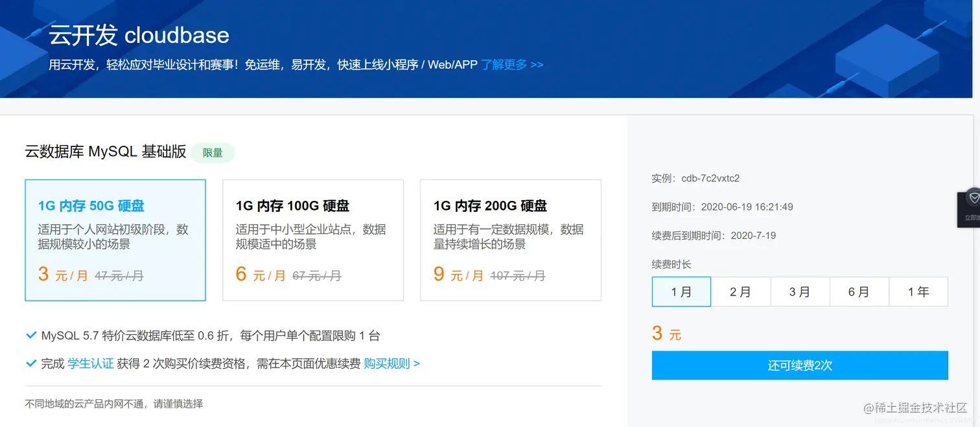Open the 学生认证 link
Screen dimensions: 980x427
[91, 364]
